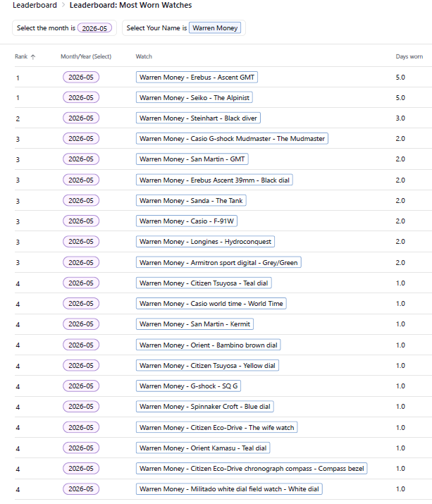Open the Citizen Tsuyosa - Yellow dial record
The image size is (432, 504).
[x=207, y=365]
